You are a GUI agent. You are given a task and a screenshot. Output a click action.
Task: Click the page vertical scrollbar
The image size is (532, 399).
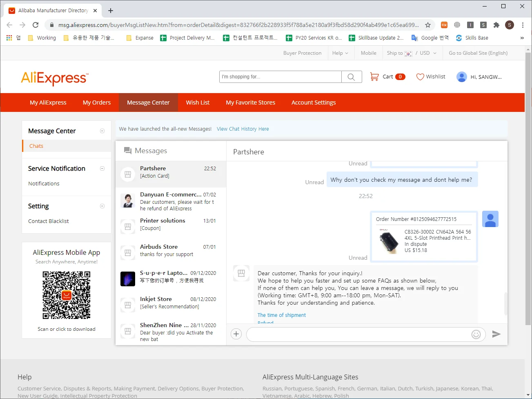click(x=528, y=188)
